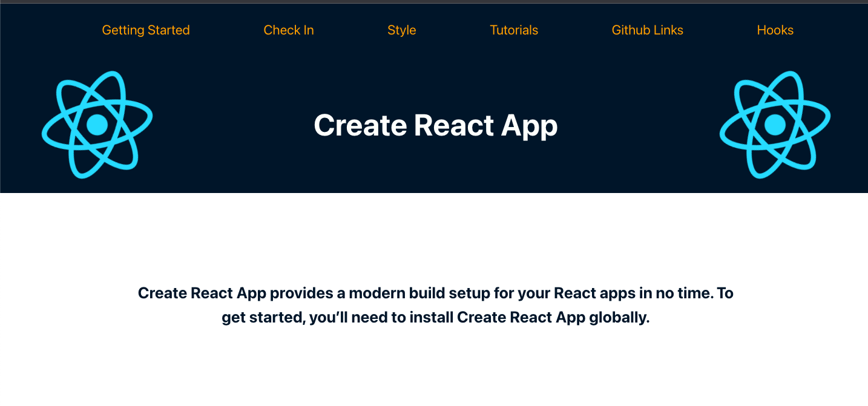
Task: Click "Create React App" at paragraph start
Action: 202,293
